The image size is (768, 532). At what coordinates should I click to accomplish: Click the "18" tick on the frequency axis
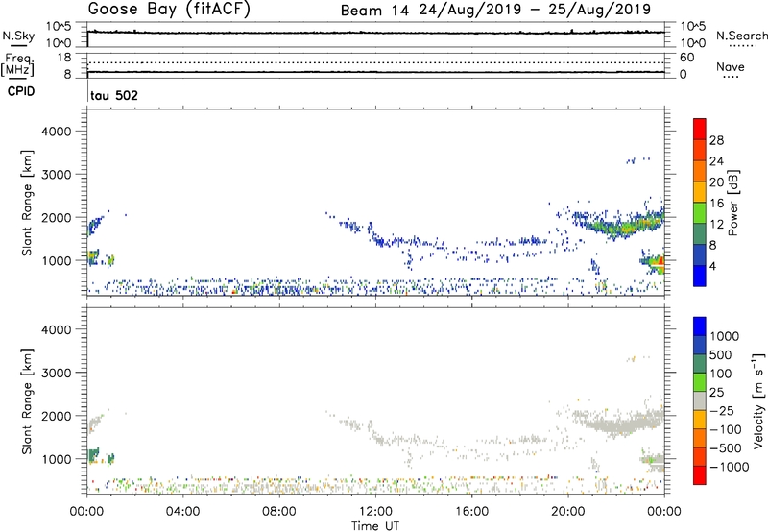coord(64,58)
